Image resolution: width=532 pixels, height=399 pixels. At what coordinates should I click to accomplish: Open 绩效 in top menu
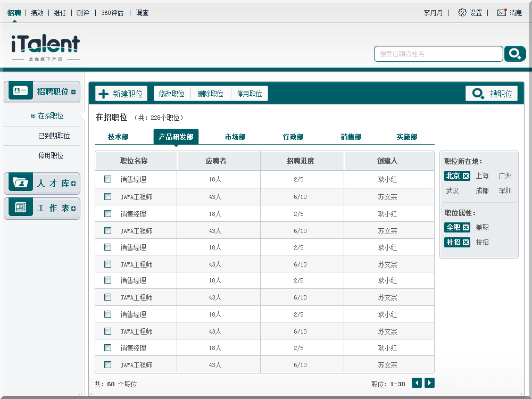coord(37,13)
